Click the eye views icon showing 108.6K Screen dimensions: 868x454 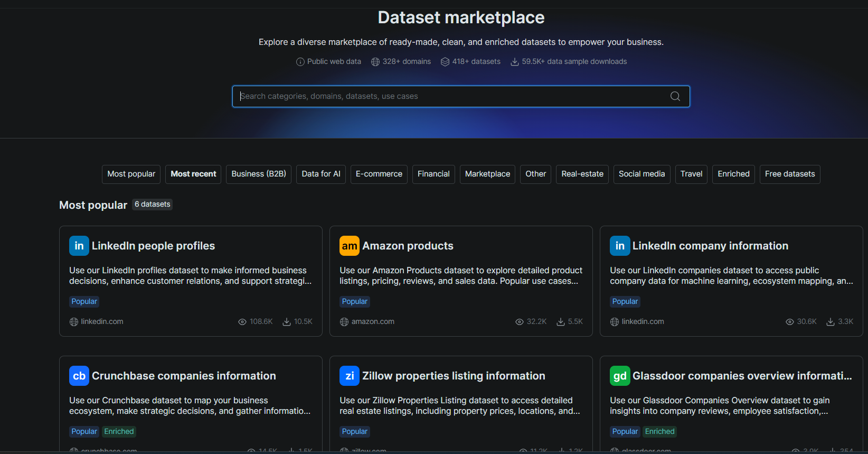click(x=242, y=322)
